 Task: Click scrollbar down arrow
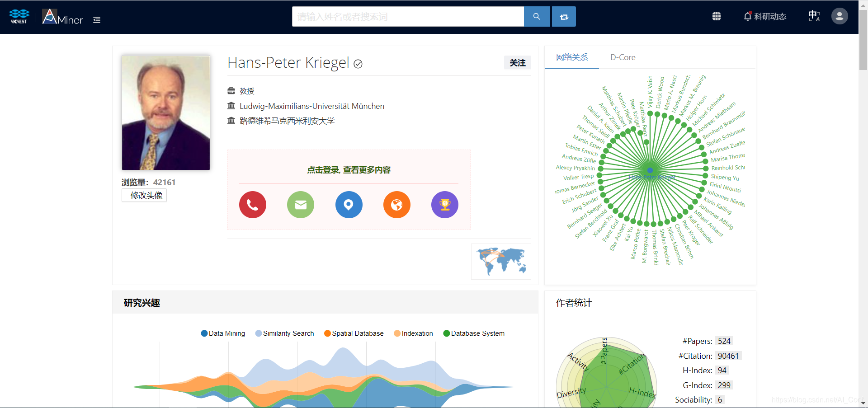863,403
